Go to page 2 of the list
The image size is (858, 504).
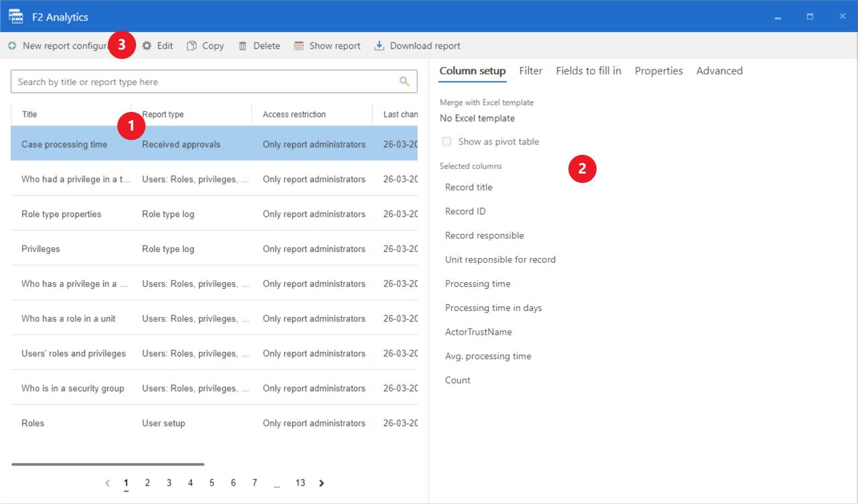point(147,483)
